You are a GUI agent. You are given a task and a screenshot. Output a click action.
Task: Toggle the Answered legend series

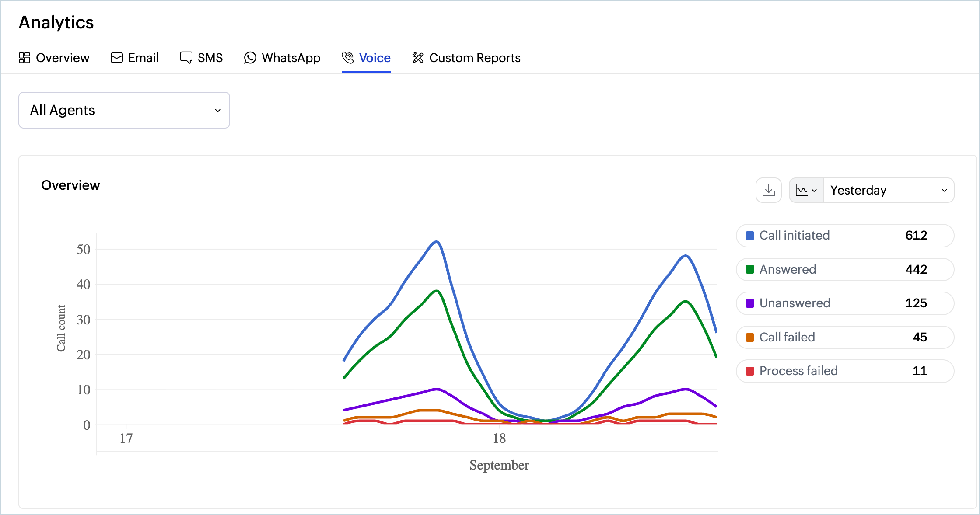pyautogui.click(x=845, y=269)
